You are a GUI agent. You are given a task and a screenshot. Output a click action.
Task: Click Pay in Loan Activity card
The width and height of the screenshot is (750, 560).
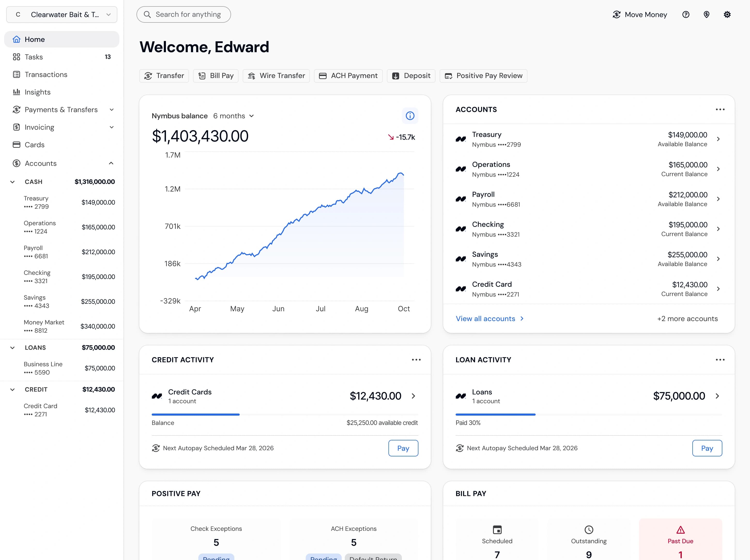coord(707,448)
